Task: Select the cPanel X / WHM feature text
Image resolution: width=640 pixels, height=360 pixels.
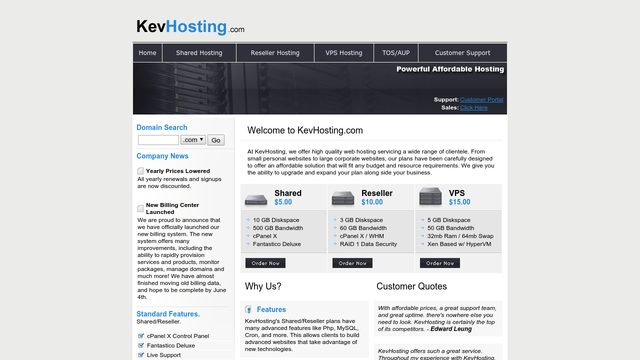Action: [x=362, y=236]
